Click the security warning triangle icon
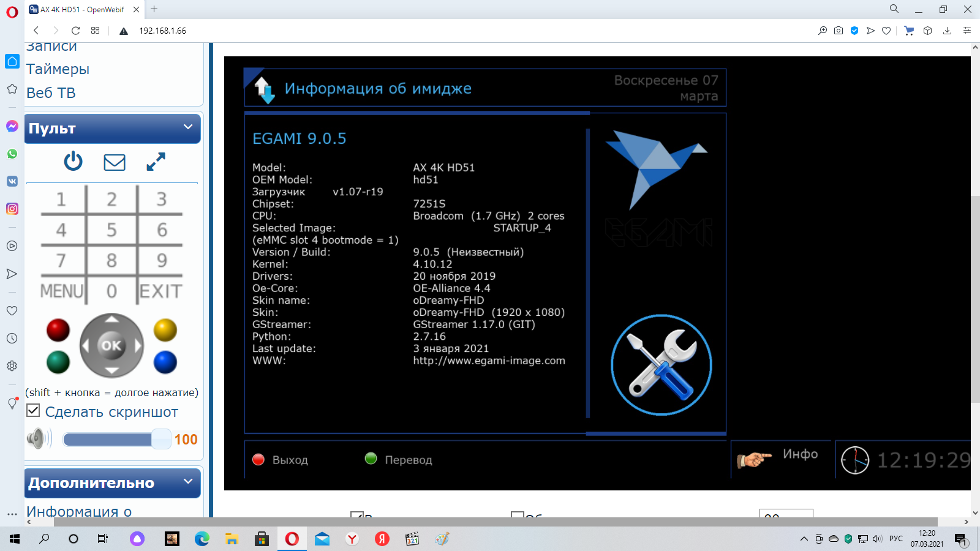The image size is (980, 551). click(x=124, y=31)
